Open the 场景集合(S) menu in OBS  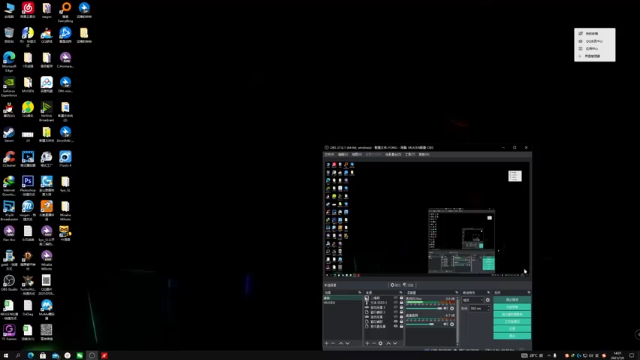[393, 155]
